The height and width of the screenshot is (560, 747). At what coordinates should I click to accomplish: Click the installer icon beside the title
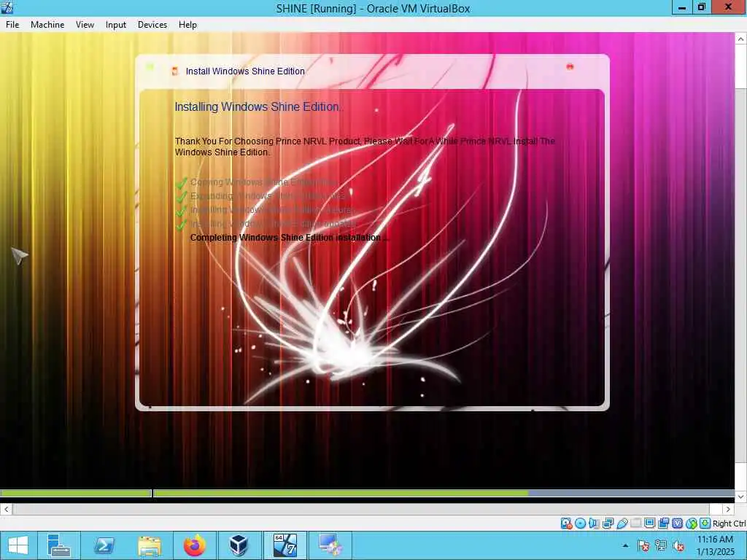coord(175,71)
